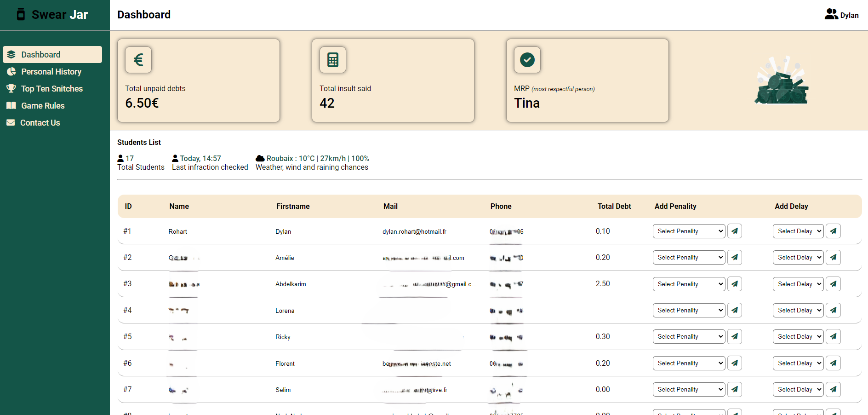Image resolution: width=868 pixels, height=415 pixels.
Task: Click send delay icon for Amélie's row
Action: (833, 257)
